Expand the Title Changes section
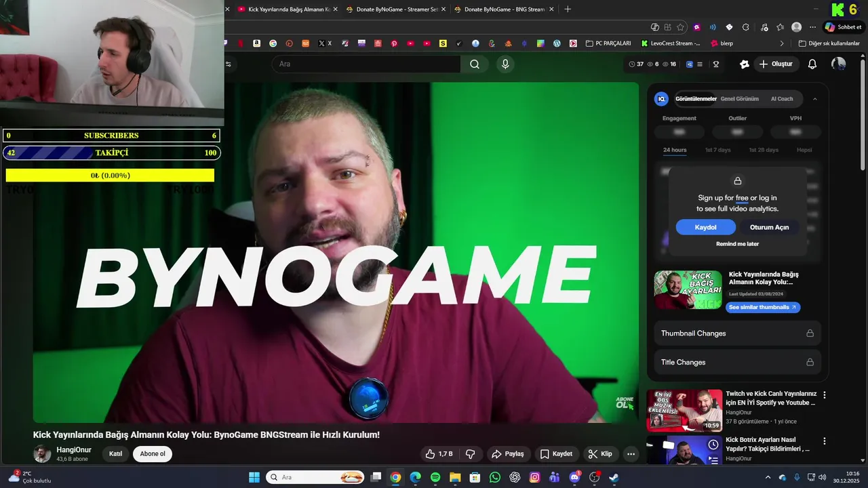This screenshot has height=488, width=868. 737,362
